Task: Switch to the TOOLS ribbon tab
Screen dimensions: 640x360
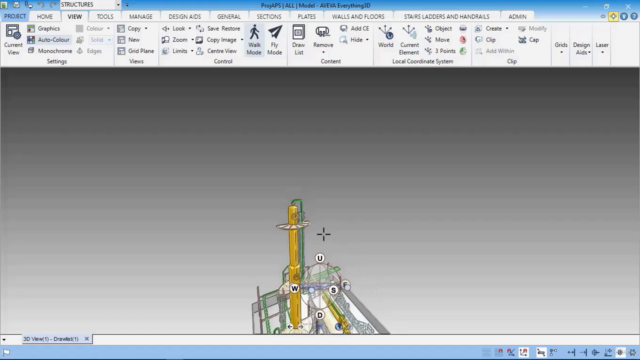Action: coord(105,16)
